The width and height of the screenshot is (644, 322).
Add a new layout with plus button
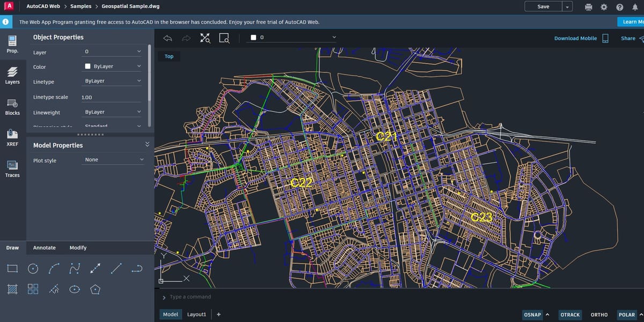[218, 314]
